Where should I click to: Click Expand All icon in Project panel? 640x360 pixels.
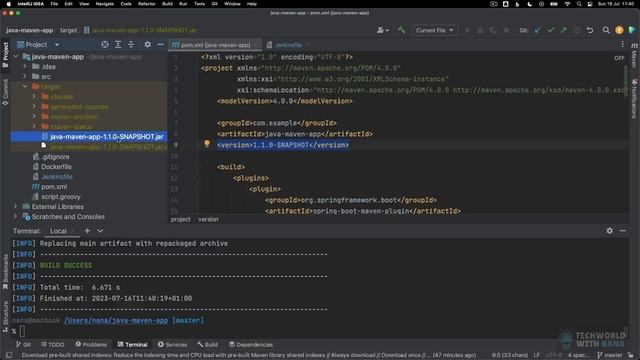point(118,44)
